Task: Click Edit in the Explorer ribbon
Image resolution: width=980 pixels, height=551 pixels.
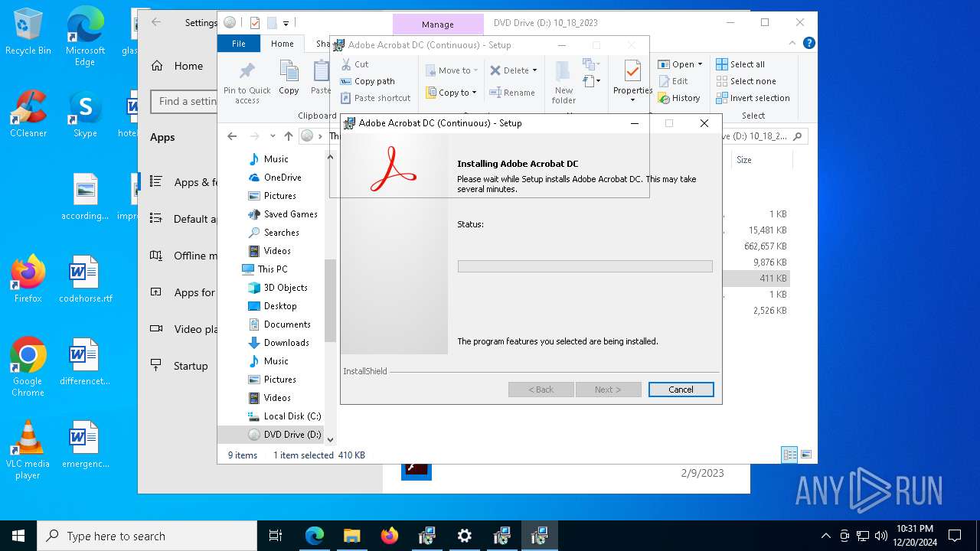Action: click(673, 81)
